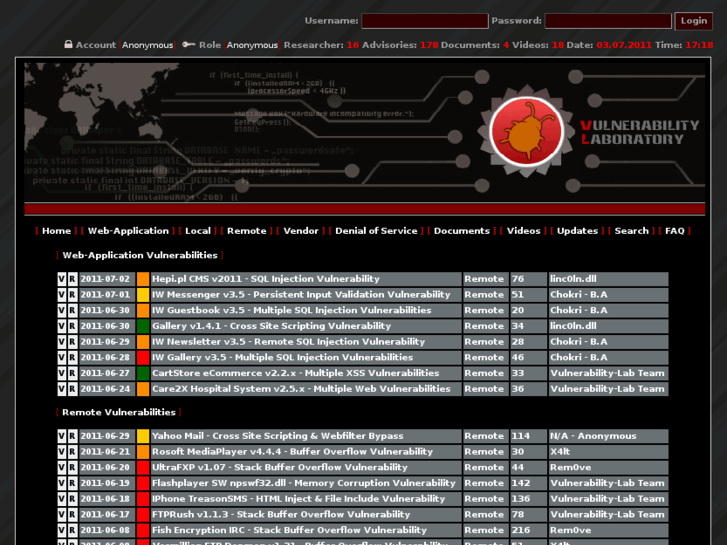Open IW Messenger v3.5 Persistent Input advisory
The image size is (727, 545).
point(301,295)
